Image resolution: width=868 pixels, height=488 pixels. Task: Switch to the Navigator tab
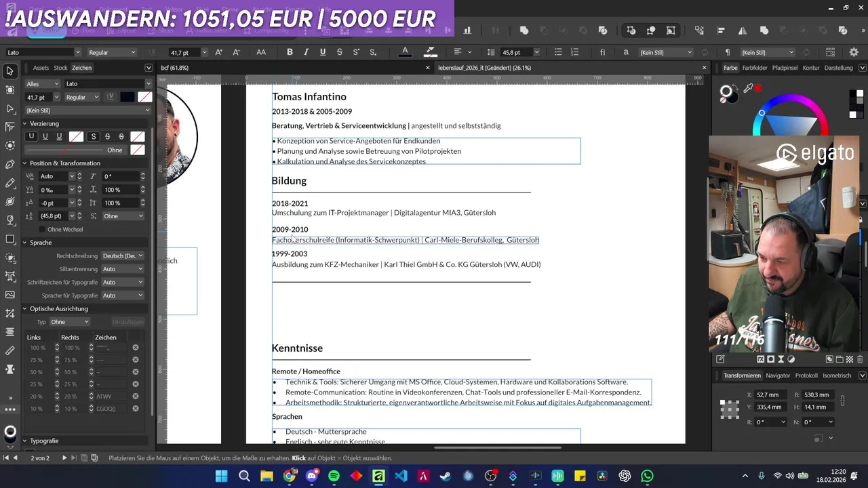(x=778, y=375)
